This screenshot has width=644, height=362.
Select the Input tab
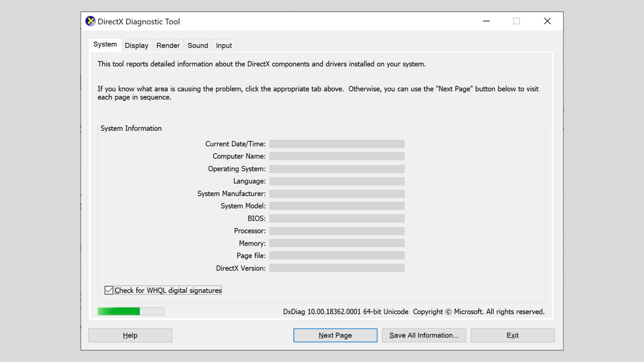tap(224, 46)
